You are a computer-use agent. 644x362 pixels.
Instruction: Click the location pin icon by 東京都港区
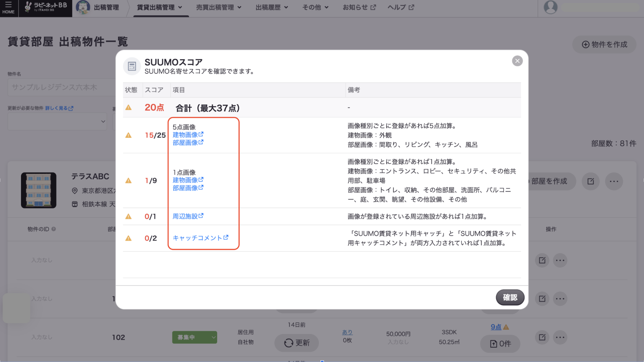tap(75, 191)
